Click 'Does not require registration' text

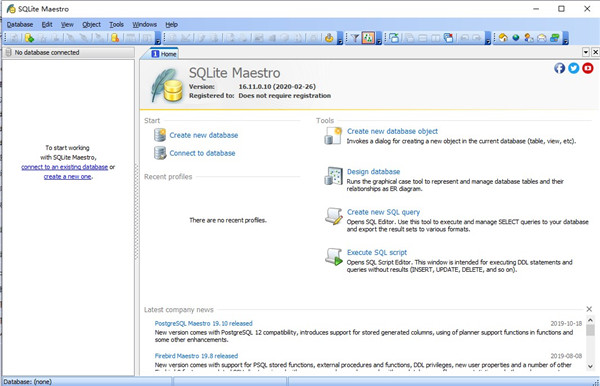(285, 96)
